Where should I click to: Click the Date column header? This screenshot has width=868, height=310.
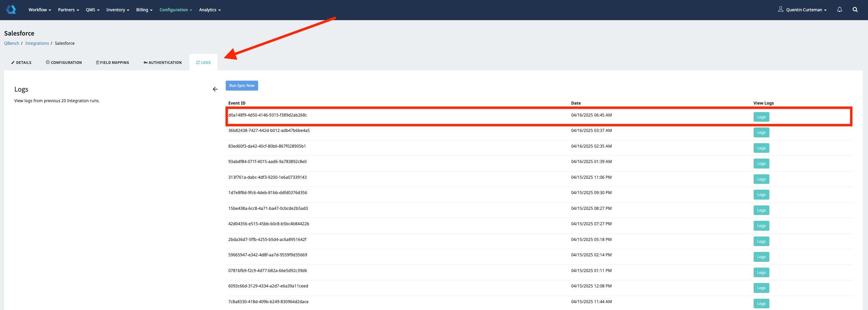pyautogui.click(x=576, y=103)
